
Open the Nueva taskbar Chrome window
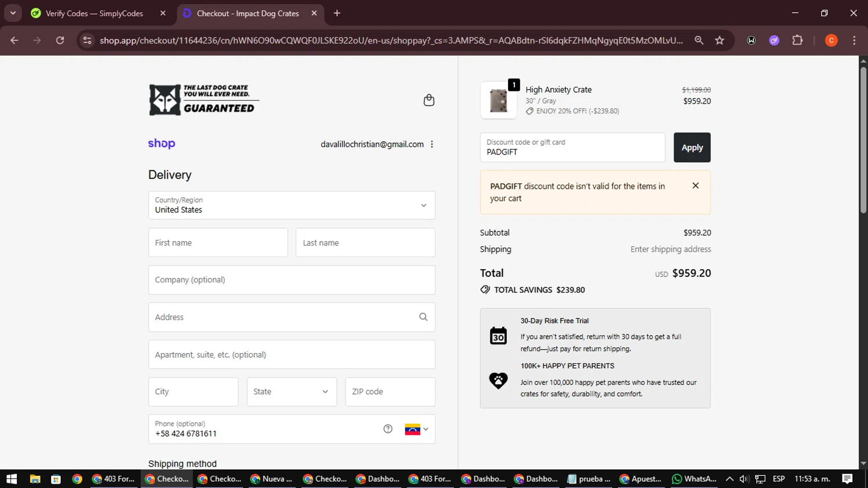point(272,479)
